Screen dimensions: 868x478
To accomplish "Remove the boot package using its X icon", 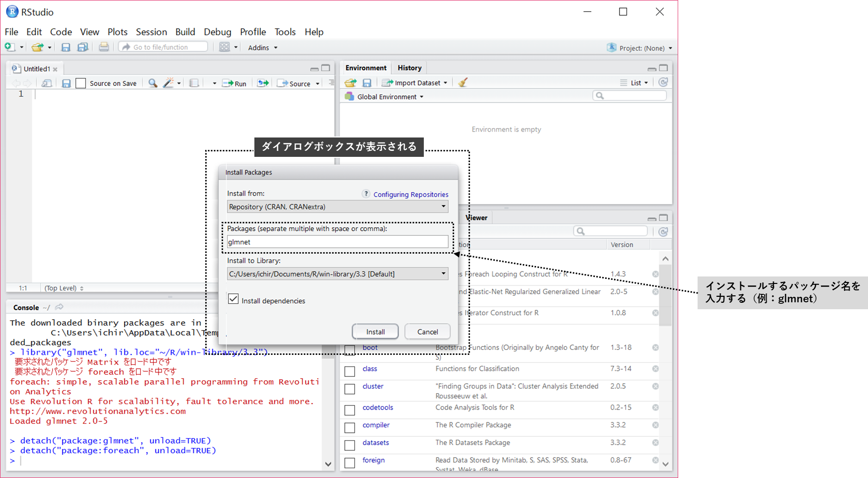I will tap(655, 347).
